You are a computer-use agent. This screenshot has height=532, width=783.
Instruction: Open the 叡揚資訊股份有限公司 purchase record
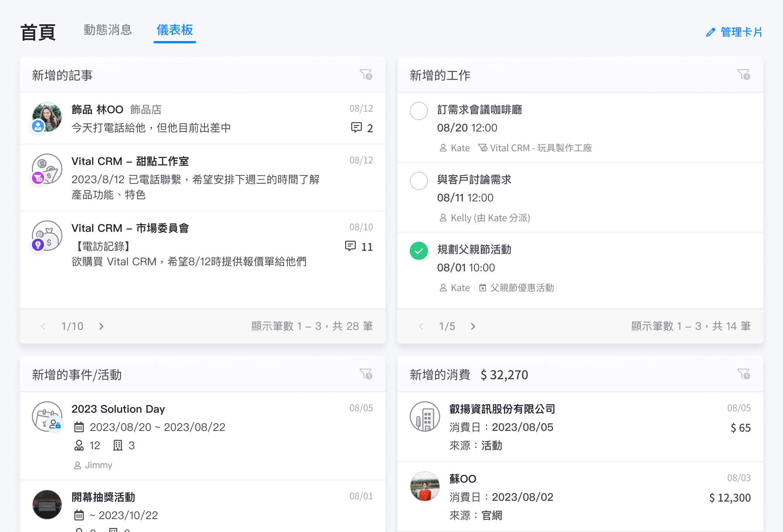tap(502, 409)
